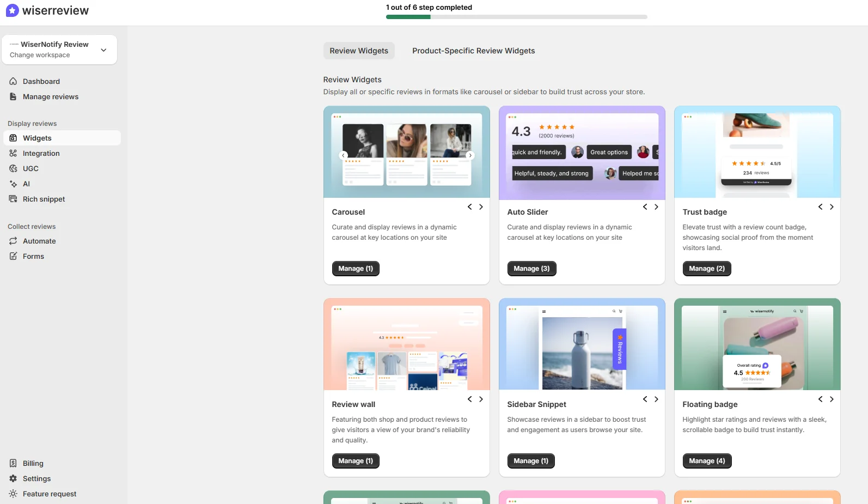Click Manage (2) under Trust badge
Image resolution: width=868 pixels, height=504 pixels.
pyautogui.click(x=707, y=269)
